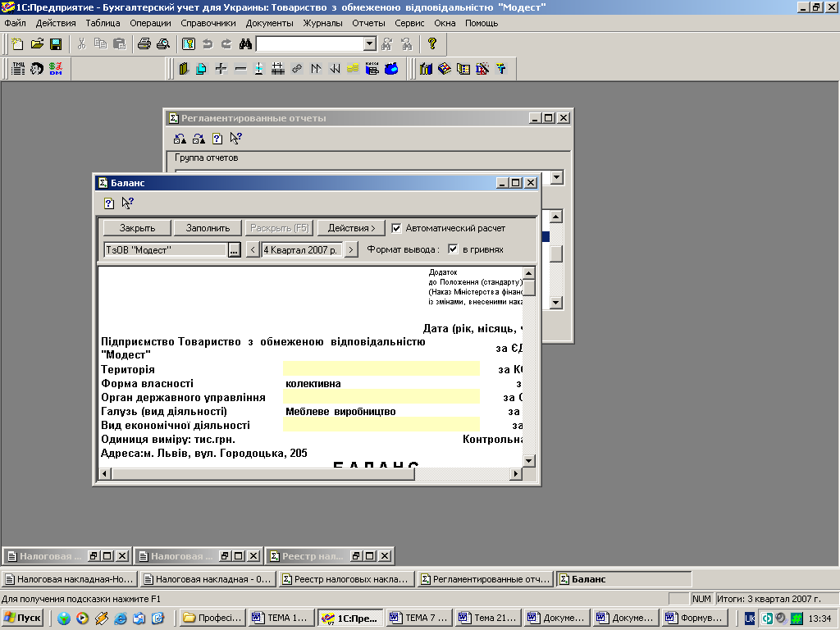Screen dimensions: 840x630
Task: Click the blue T filter icon
Action: click(501, 69)
